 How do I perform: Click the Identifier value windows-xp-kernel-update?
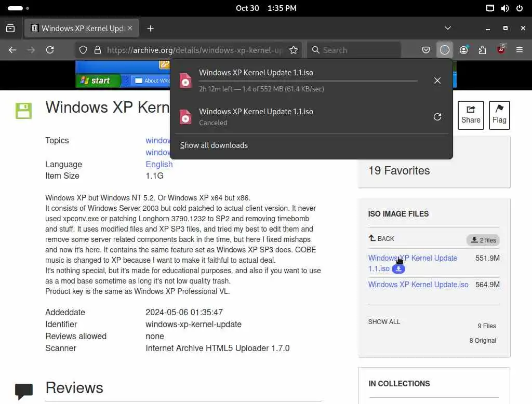[x=193, y=324]
